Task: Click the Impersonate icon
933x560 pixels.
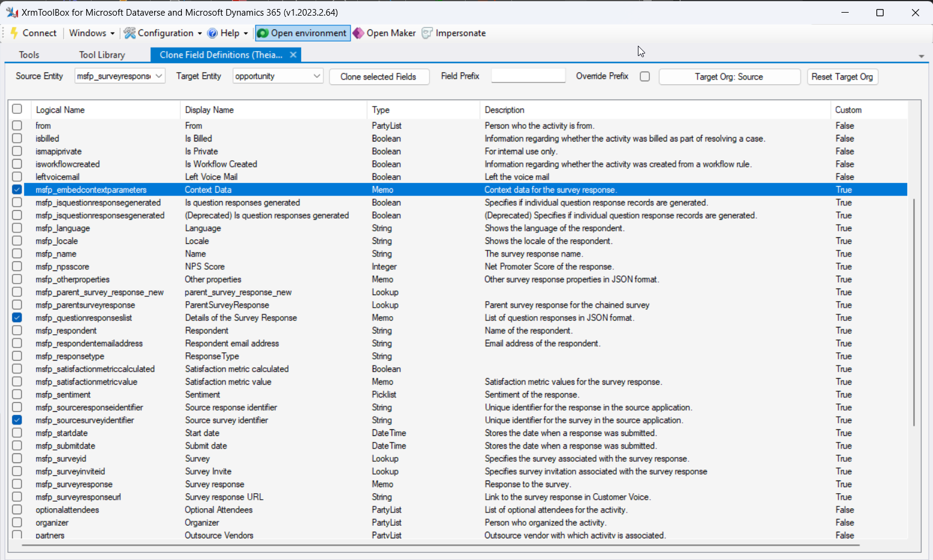Action: [x=427, y=33]
